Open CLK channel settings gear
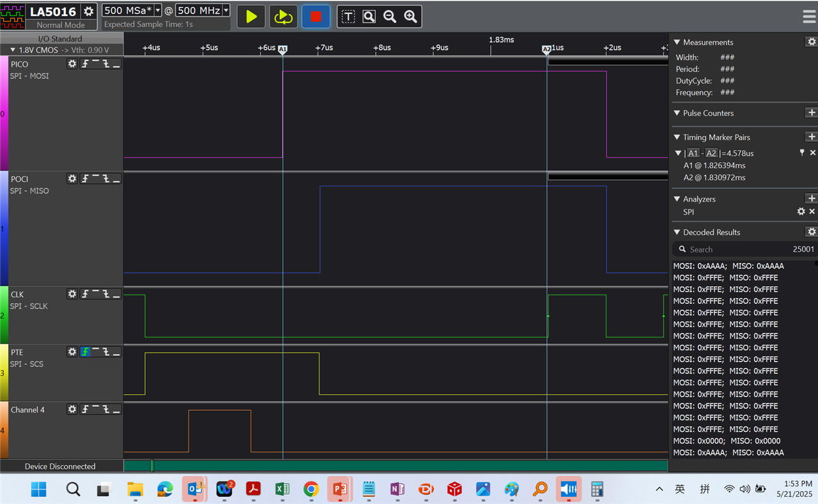 [x=72, y=294]
